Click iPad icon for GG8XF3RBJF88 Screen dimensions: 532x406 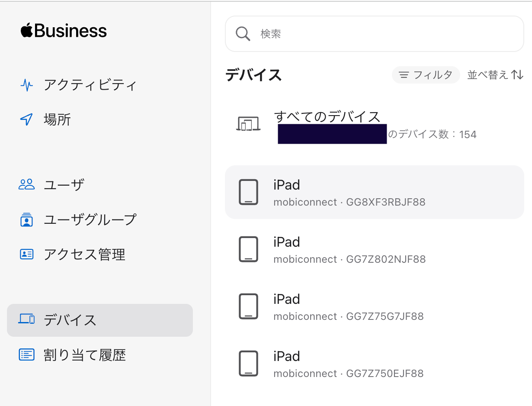pyautogui.click(x=249, y=192)
